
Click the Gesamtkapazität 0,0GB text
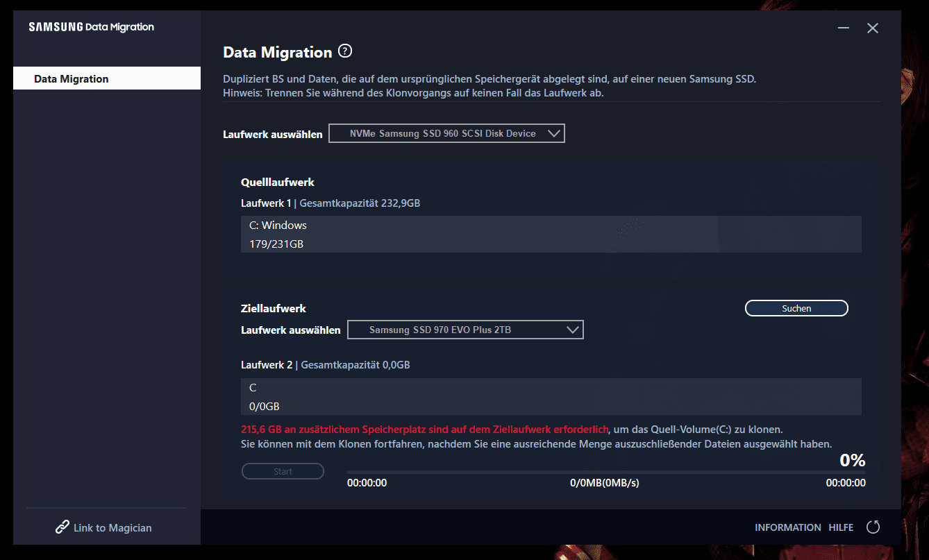[355, 364]
